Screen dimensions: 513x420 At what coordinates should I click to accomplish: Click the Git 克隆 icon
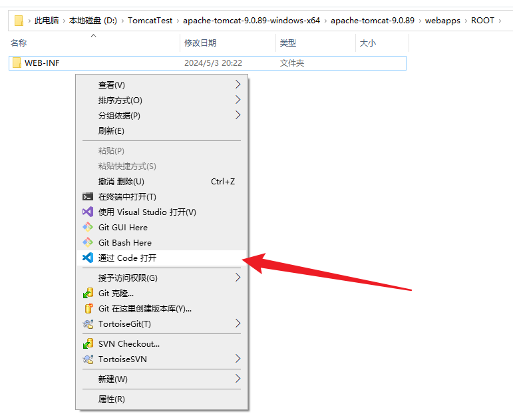[88, 293]
